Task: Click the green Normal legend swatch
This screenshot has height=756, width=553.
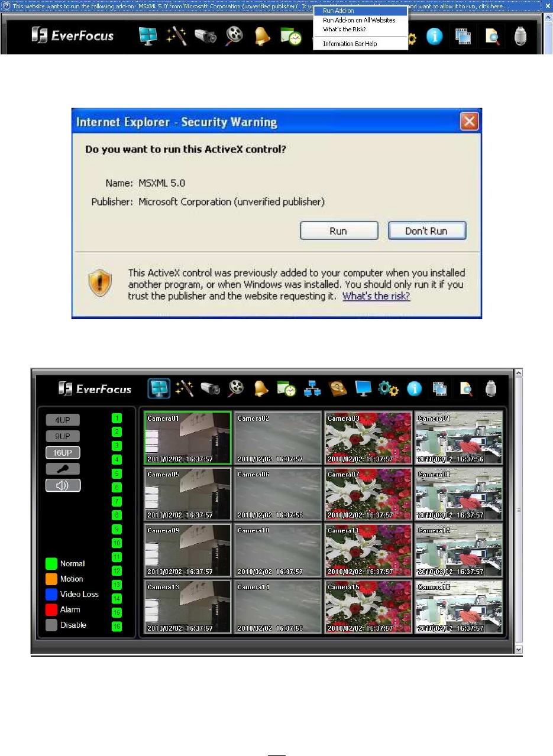Action: pyautogui.click(x=51, y=564)
